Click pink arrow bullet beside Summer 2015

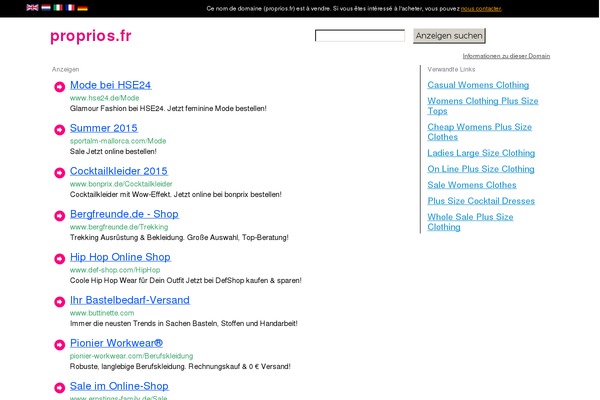click(x=59, y=130)
